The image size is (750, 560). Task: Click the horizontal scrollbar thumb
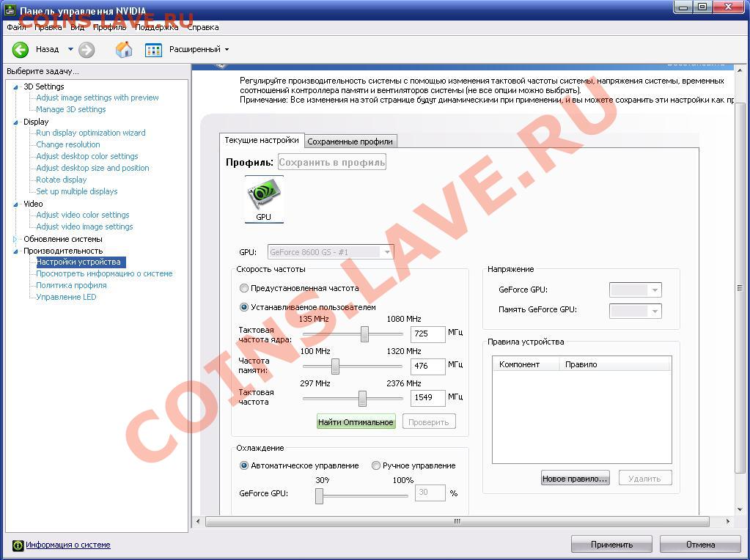click(457, 521)
